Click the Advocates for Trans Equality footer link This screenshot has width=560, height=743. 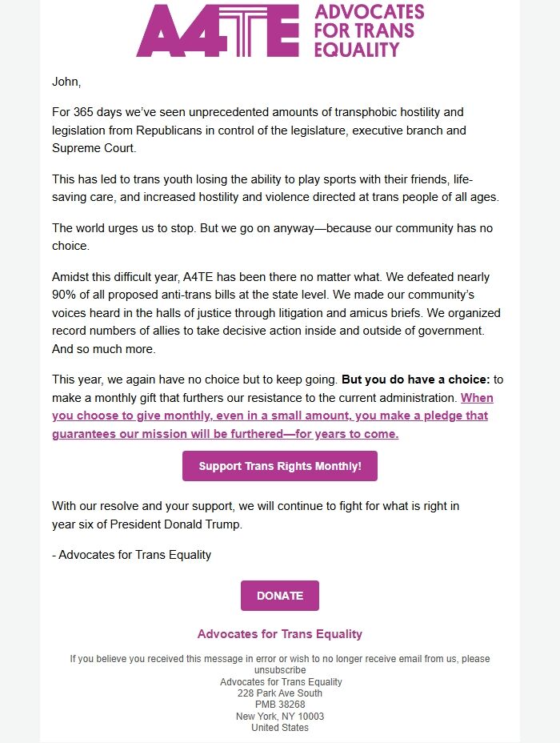(280, 633)
